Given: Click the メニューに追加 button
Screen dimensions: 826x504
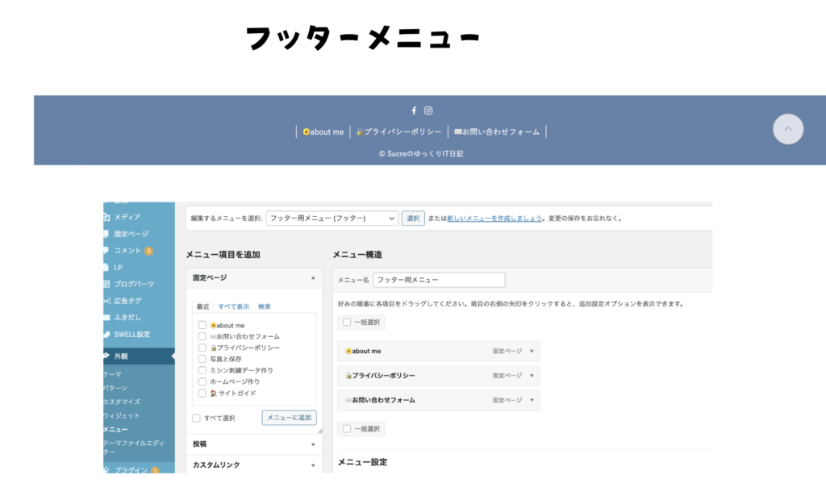Looking at the screenshot, I should [x=289, y=418].
